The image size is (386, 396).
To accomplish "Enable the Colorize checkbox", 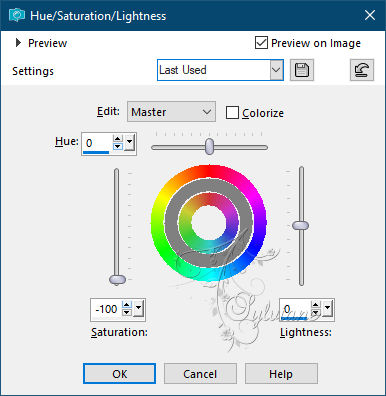I will point(232,113).
